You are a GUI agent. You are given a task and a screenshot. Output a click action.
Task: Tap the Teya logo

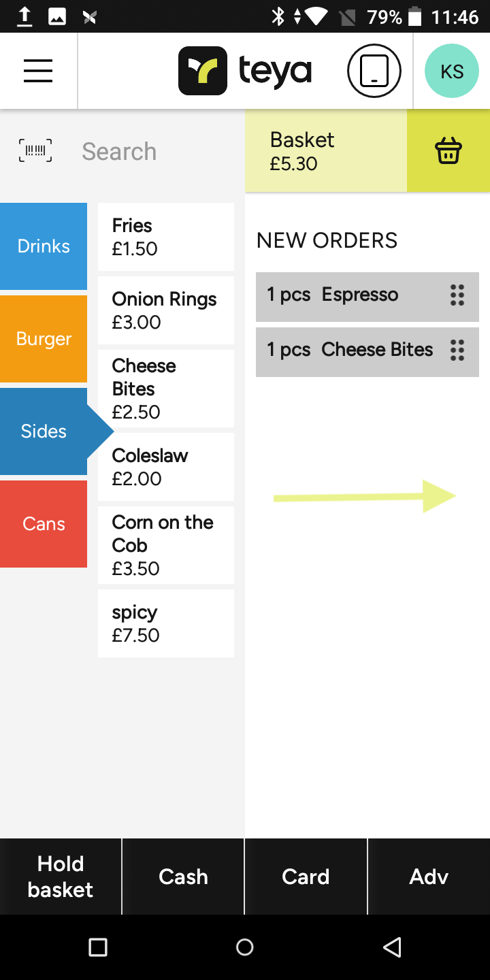click(x=245, y=71)
